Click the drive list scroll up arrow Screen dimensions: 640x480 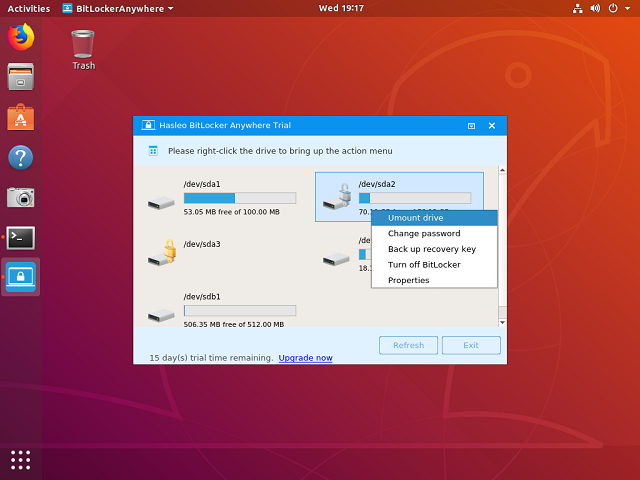(502, 170)
